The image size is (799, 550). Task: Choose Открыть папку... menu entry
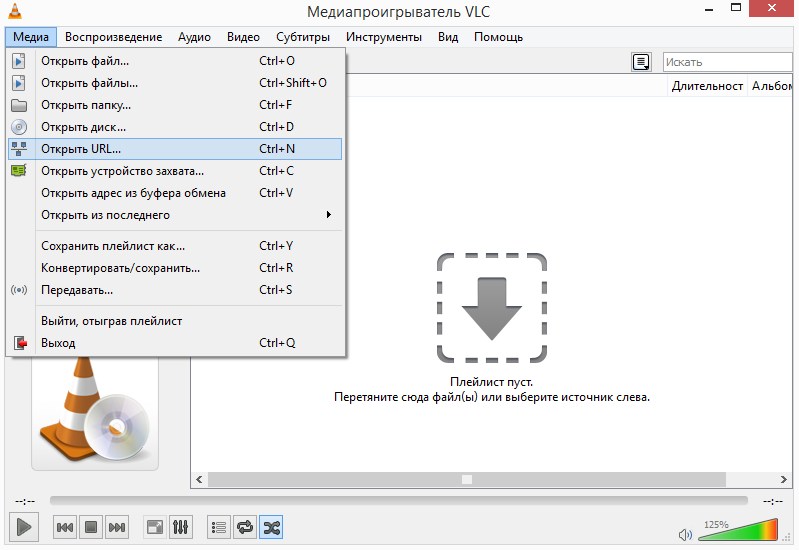click(x=175, y=105)
